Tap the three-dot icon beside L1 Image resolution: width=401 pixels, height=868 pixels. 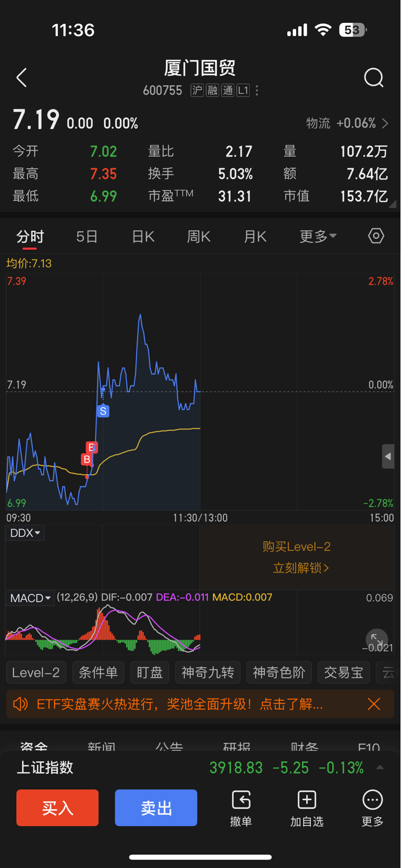[257, 91]
